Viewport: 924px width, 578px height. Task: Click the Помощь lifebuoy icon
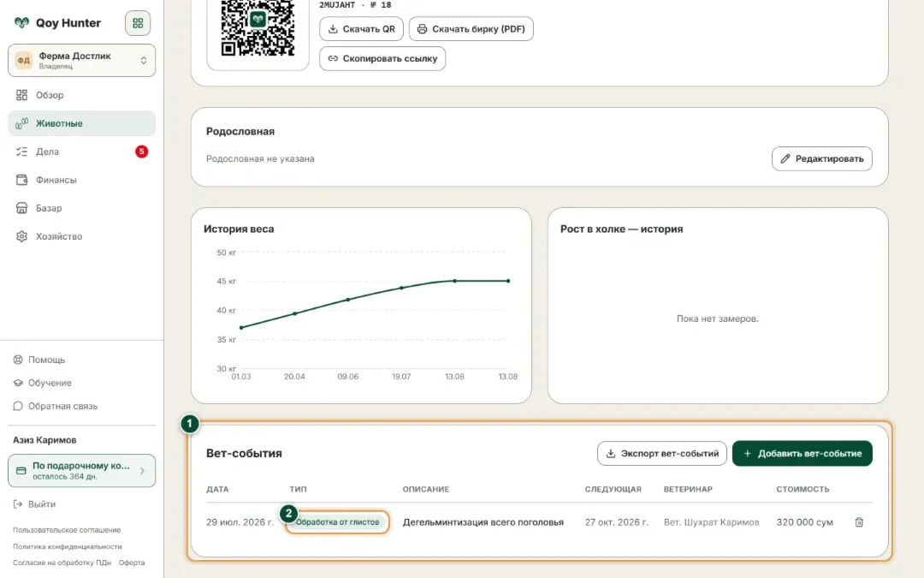(18, 360)
